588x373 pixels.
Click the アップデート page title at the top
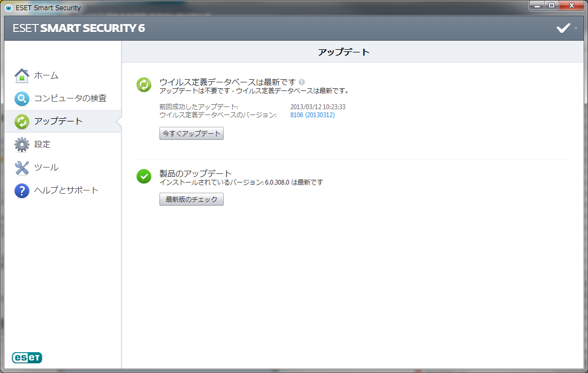(343, 52)
